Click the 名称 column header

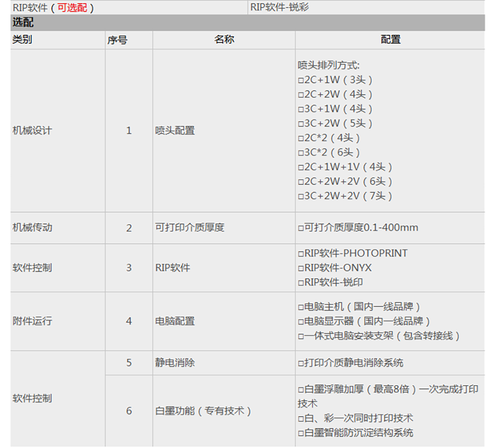224,40
